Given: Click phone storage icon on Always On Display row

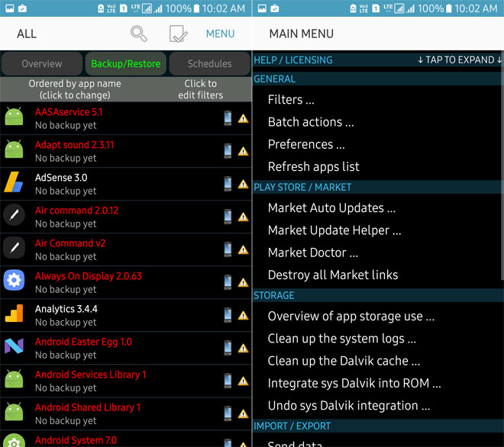Looking at the screenshot, I should point(228,282).
